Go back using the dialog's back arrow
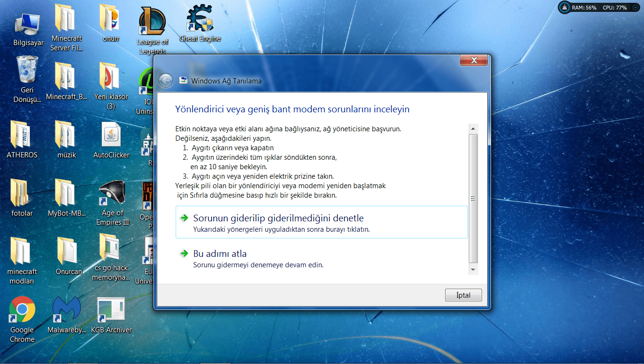The width and height of the screenshot is (644, 364). click(165, 81)
